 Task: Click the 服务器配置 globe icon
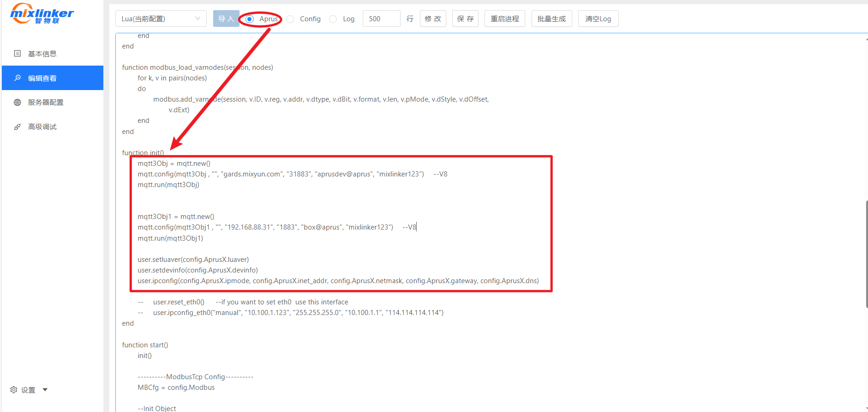[x=18, y=103]
